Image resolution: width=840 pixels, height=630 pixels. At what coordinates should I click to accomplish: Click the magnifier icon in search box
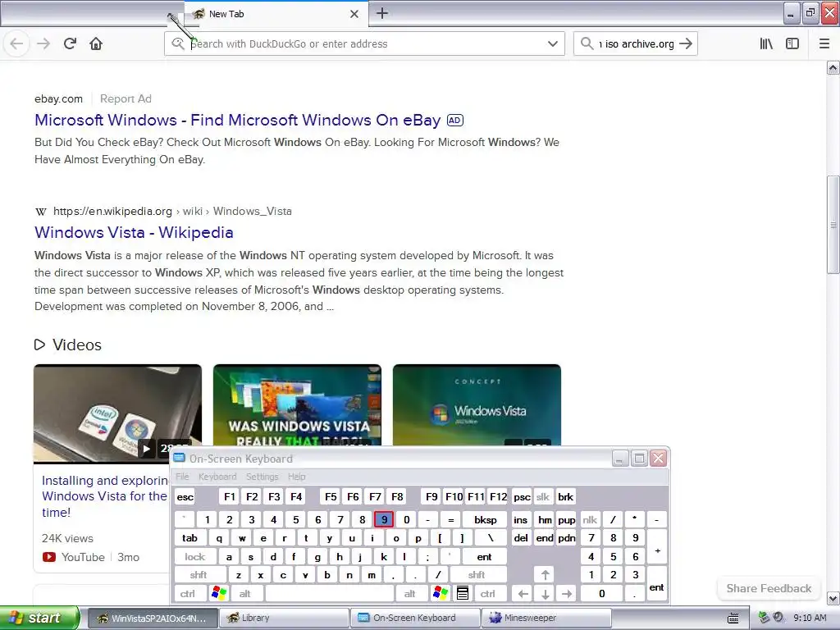point(587,43)
